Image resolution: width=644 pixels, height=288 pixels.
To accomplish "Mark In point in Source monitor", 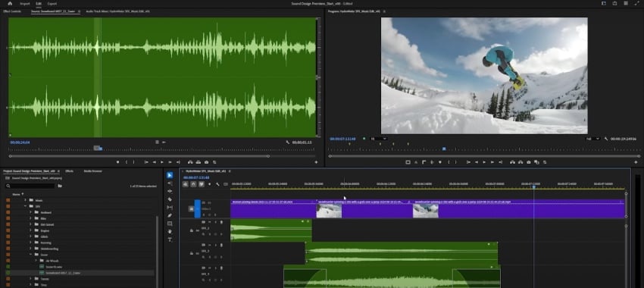I will 126,162.
